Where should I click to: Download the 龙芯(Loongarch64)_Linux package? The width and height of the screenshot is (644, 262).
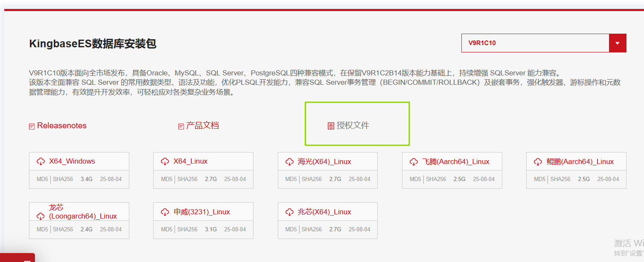pyautogui.click(x=83, y=212)
